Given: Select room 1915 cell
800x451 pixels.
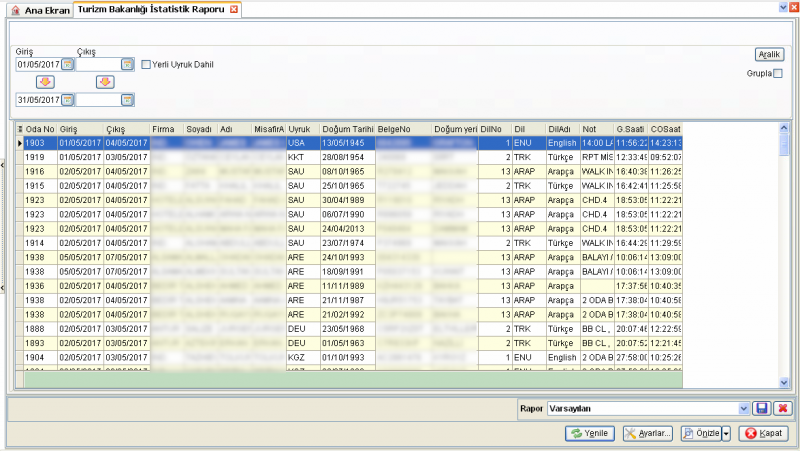Looking at the screenshot, I should point(40,186).
